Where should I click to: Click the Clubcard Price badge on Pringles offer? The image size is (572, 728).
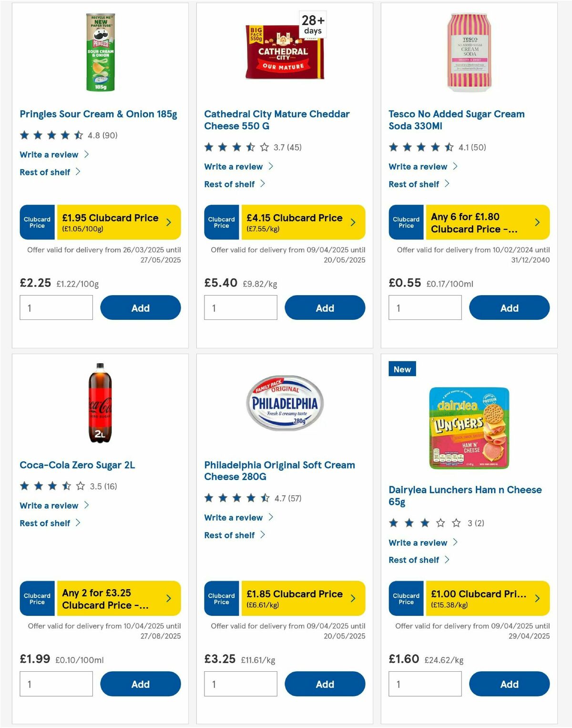(37, 222)
